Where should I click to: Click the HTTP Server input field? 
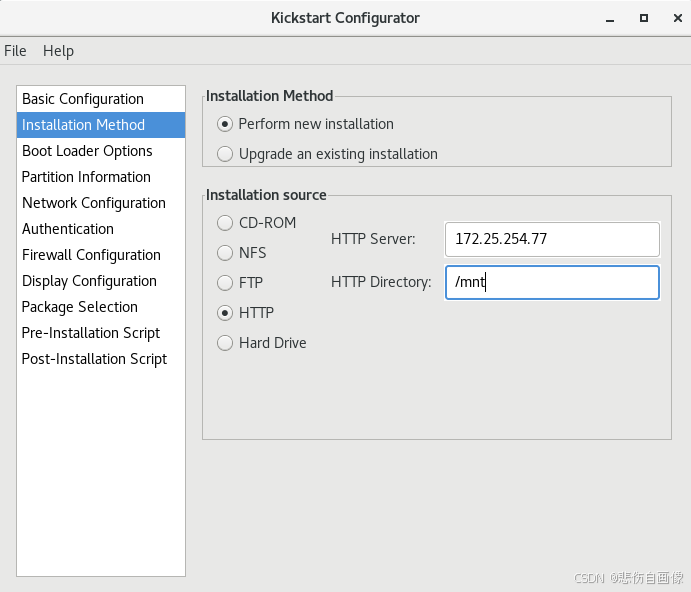(x=552, y=239)
